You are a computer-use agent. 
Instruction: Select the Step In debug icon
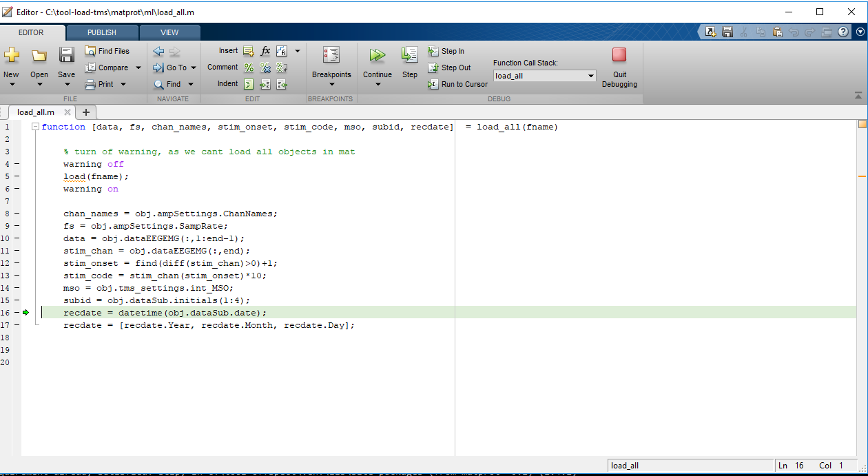433,51
